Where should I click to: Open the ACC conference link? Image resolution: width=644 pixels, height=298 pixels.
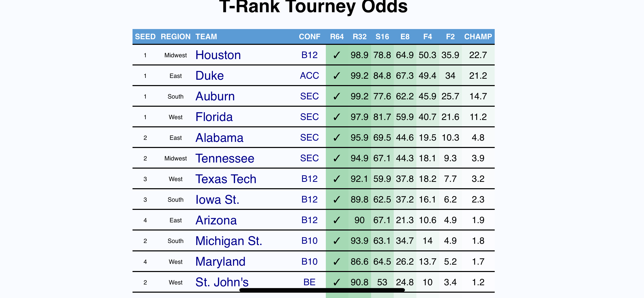point(309,76)
